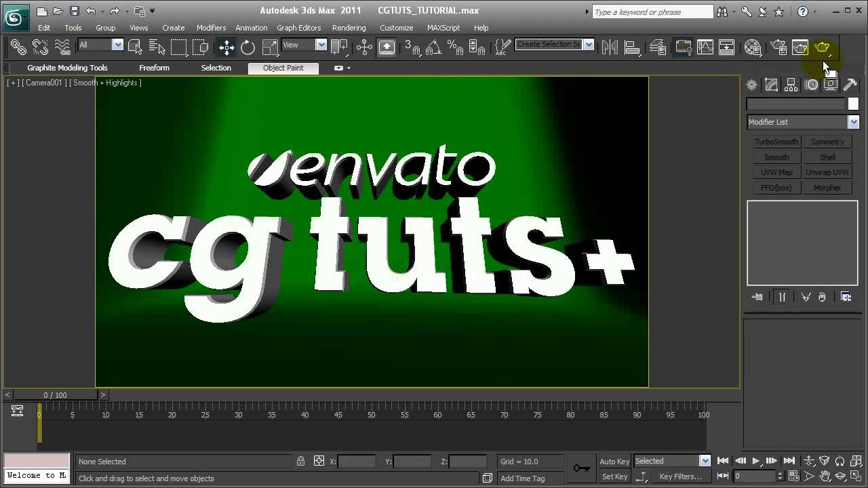Switch to Freeform ribbon tab

154,68
